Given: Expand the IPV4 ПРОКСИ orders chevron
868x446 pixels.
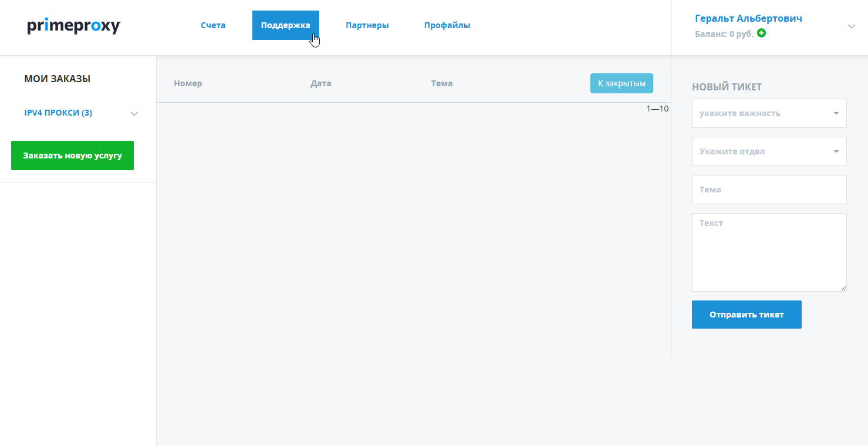Looking at the screenshot, I should (134, 114).
